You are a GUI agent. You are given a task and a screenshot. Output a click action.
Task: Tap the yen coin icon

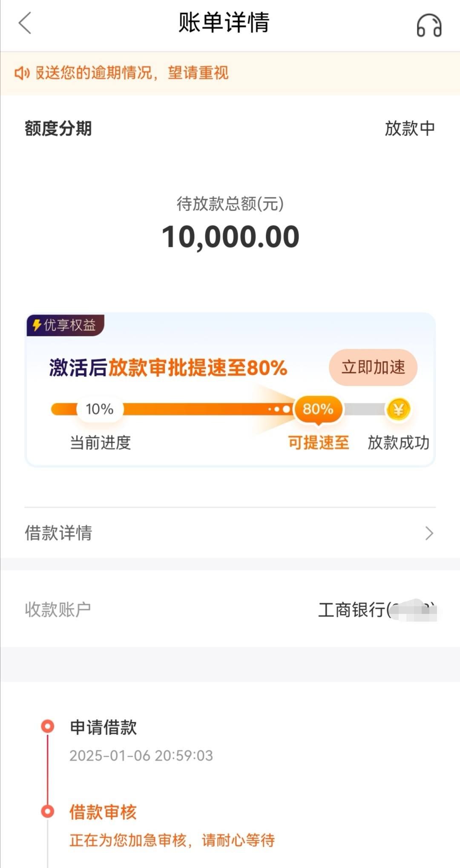pyautogui.click(x=398, y=410)
